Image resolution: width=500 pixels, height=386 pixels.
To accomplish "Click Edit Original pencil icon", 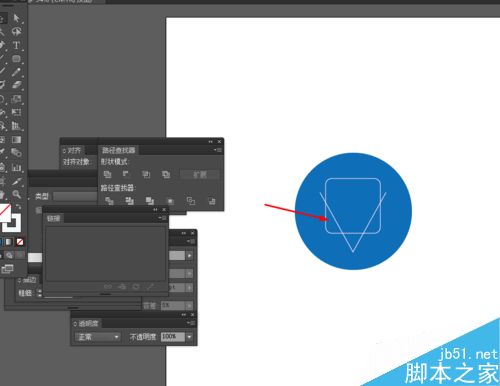I will [150, 286].
